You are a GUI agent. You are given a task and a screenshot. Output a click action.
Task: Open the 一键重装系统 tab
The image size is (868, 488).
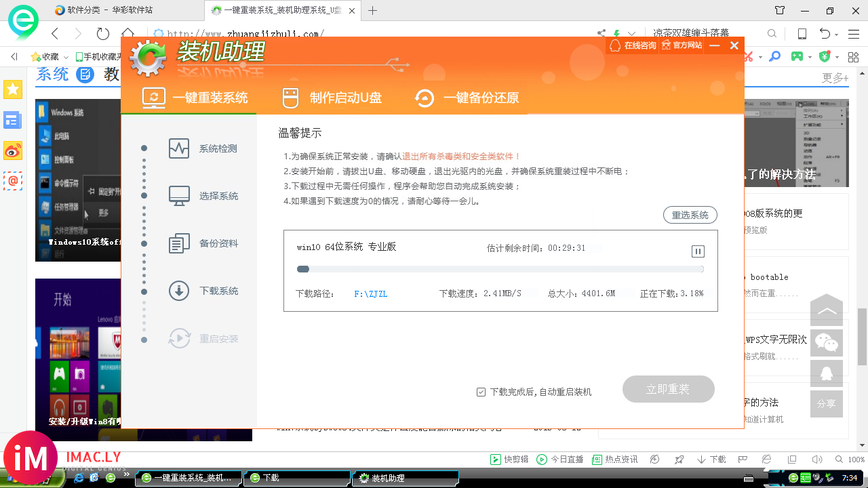[195, 98]
